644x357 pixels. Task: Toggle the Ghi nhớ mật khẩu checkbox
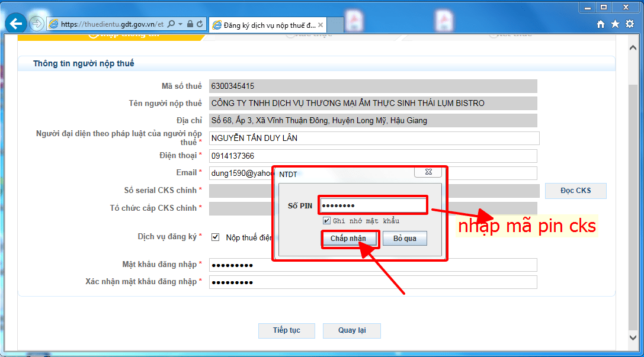[326, 221]
